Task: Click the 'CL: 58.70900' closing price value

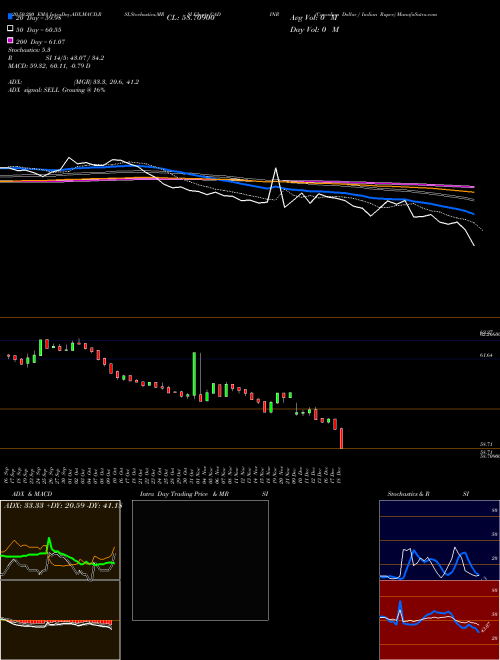Action: 191,18
